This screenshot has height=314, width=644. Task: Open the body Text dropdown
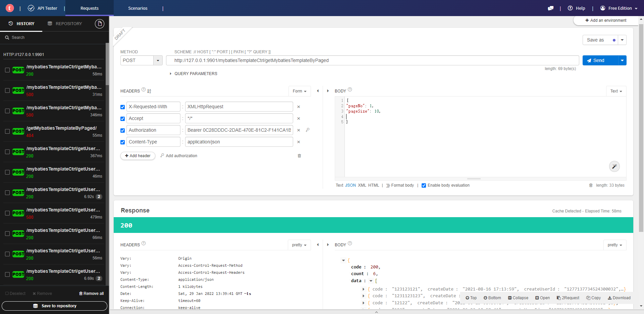616,91
